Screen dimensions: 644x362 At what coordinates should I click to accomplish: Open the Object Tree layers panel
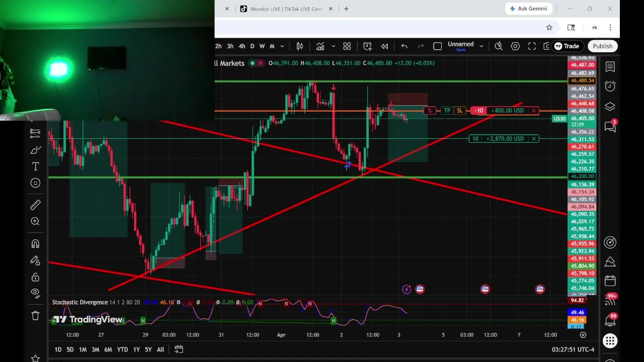(610, 107)
